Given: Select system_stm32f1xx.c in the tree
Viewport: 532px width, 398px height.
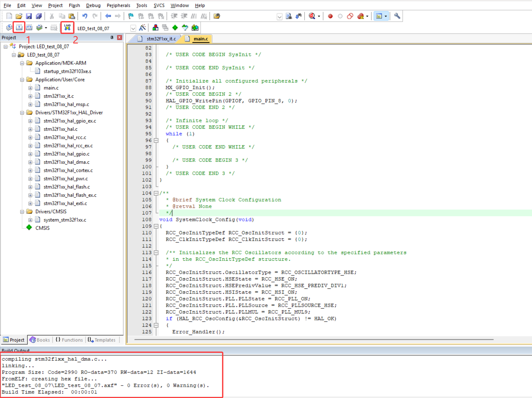Looking at the screenshot, I should tap(65, 220).
